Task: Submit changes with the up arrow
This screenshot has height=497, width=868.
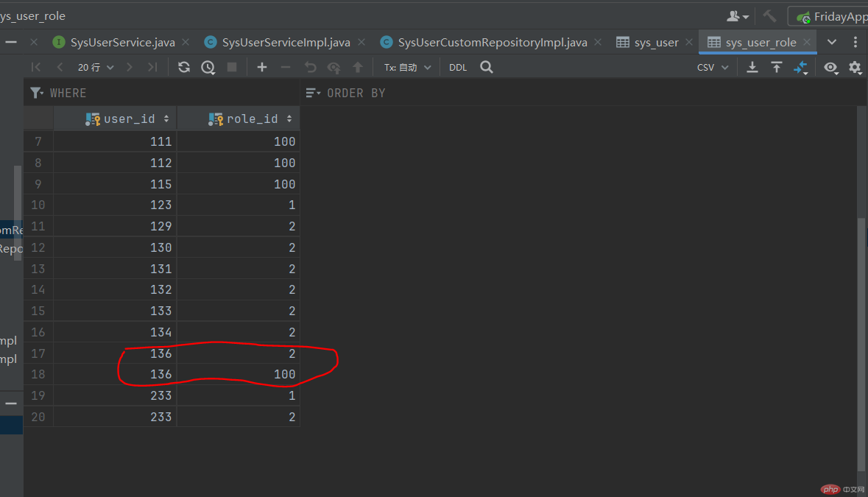Action: point(358,67)
